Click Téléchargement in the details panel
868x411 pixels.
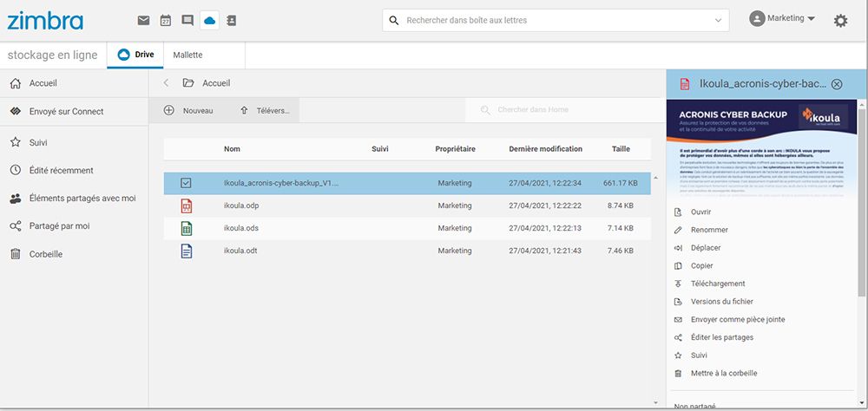718,284
